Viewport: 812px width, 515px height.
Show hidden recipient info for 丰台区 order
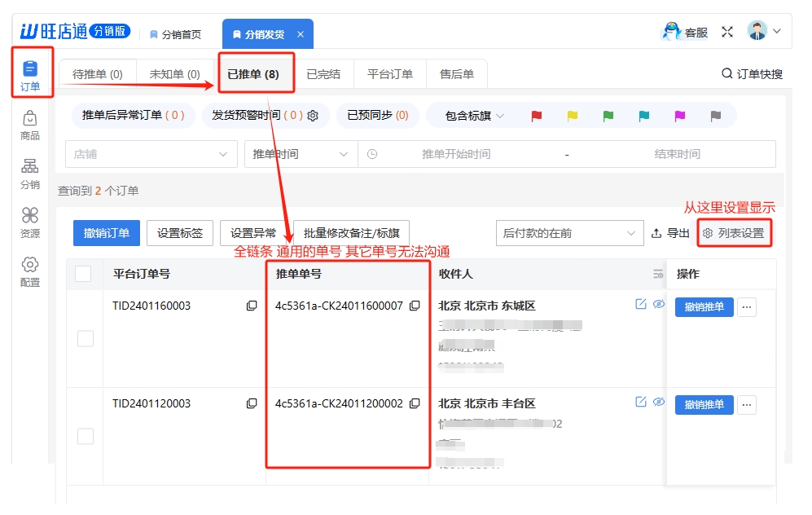pos(658,402)
